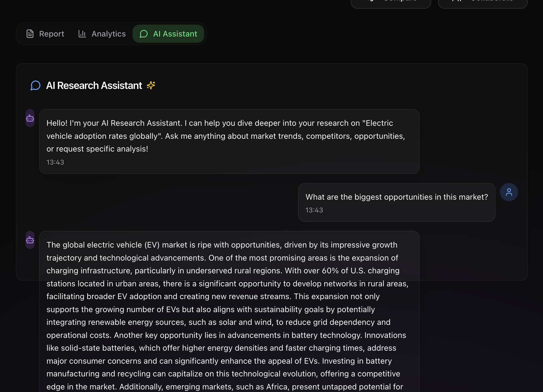The height and width of the screenshot is (392, 543).
Task: Click the chat bubble icon in AI Assistant tab
Action: coord(144,34)
